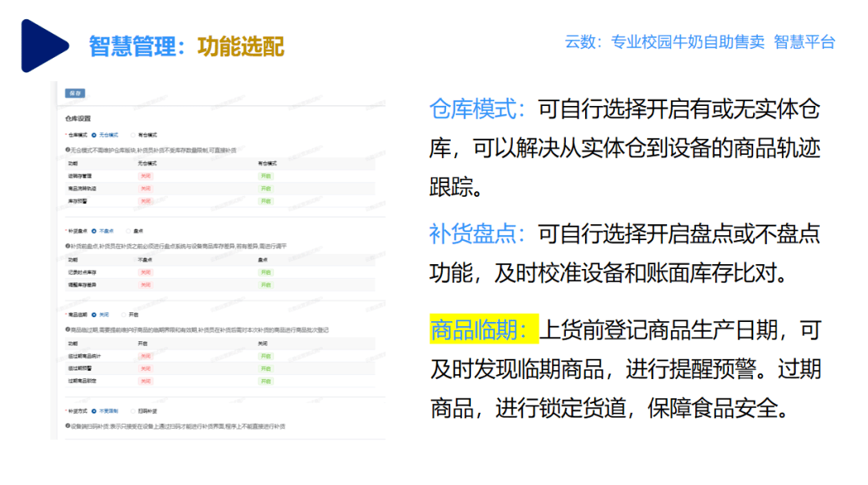Select the 无仓模式 radio option
Screen dimensions: 868x485
[x=94, y=135]
